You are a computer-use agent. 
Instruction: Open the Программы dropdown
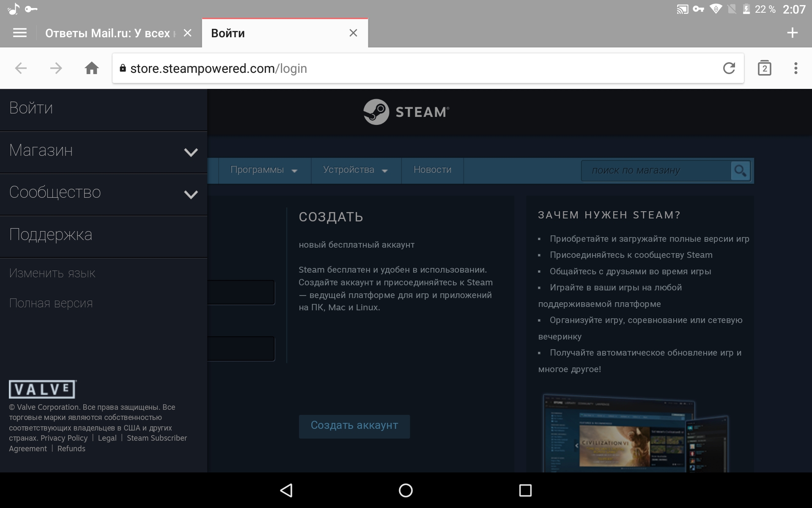pos(264,170)
